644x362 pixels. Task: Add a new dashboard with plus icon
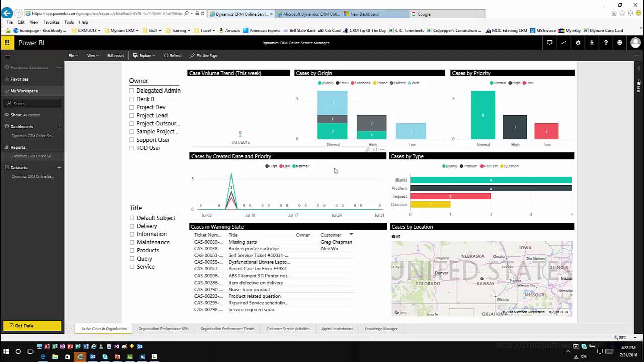click(x=59, y=127)
